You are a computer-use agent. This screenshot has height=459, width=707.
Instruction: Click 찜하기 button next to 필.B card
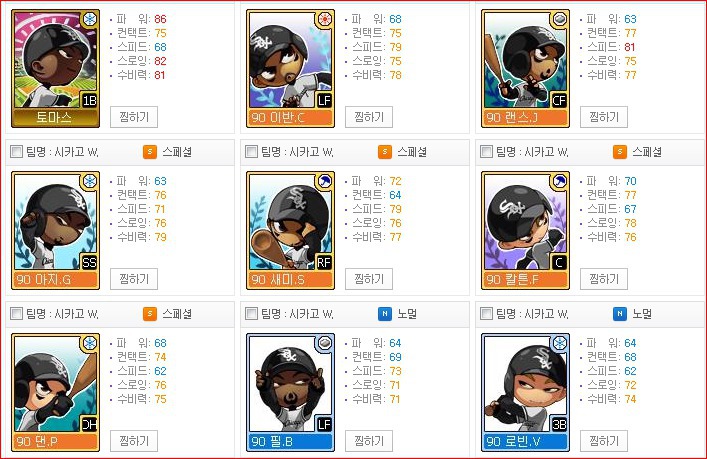pyautogui.click(x=369, y=441)
